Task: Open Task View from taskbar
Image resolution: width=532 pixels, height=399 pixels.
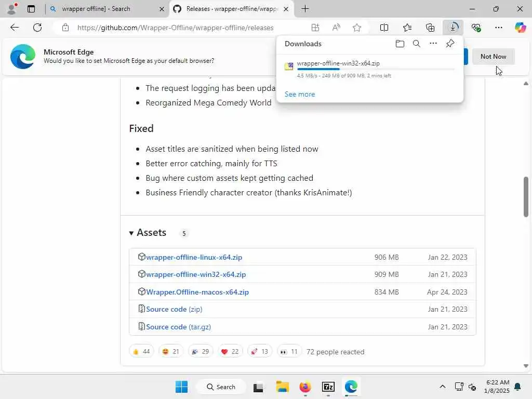Action: [x=258, y=387]
